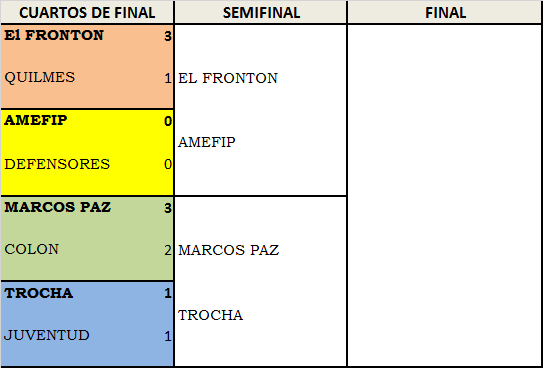Click the DEFENSORES team name

click(x=57, y=164)
